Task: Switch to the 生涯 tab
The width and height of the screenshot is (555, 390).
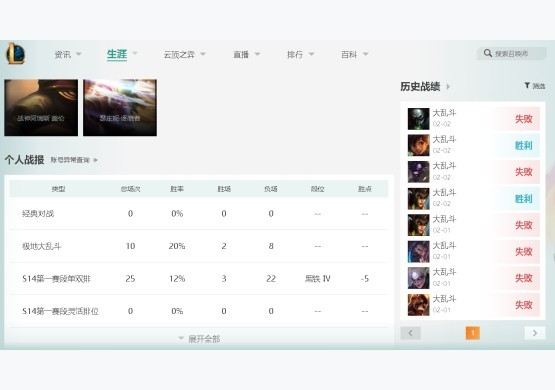Action: coord(117,54)
